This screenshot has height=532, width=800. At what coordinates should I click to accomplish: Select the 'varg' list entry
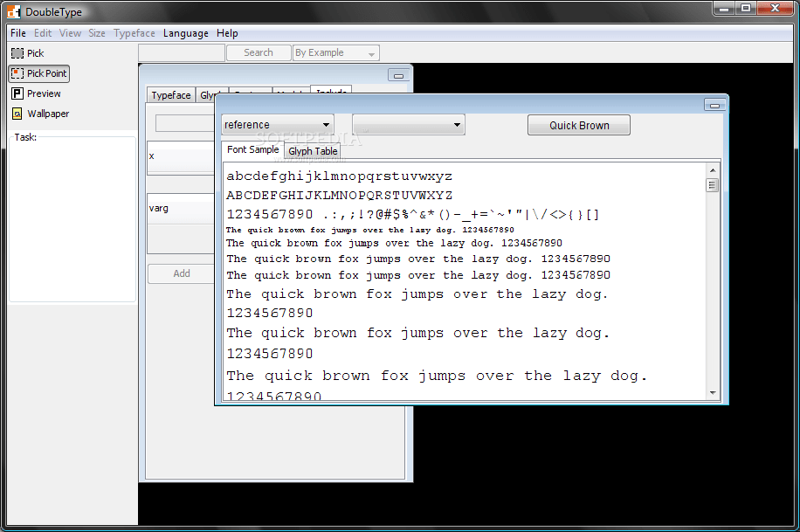(181, 208)
